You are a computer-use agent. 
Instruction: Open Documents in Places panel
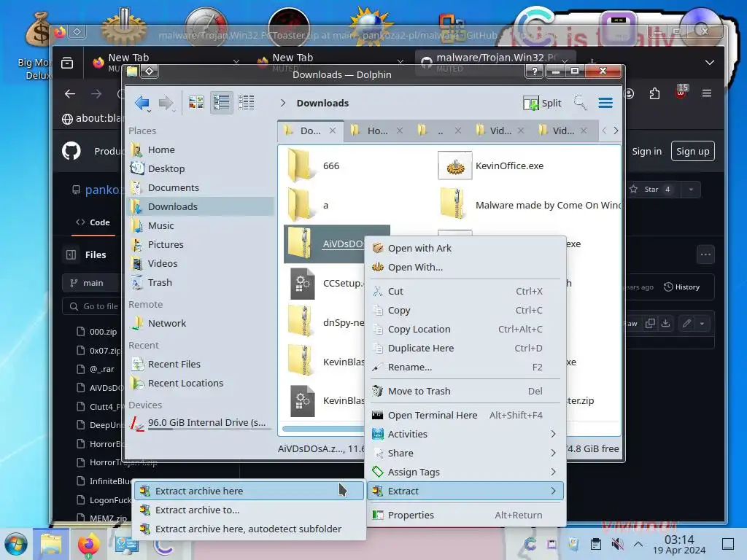click(200, 187)
